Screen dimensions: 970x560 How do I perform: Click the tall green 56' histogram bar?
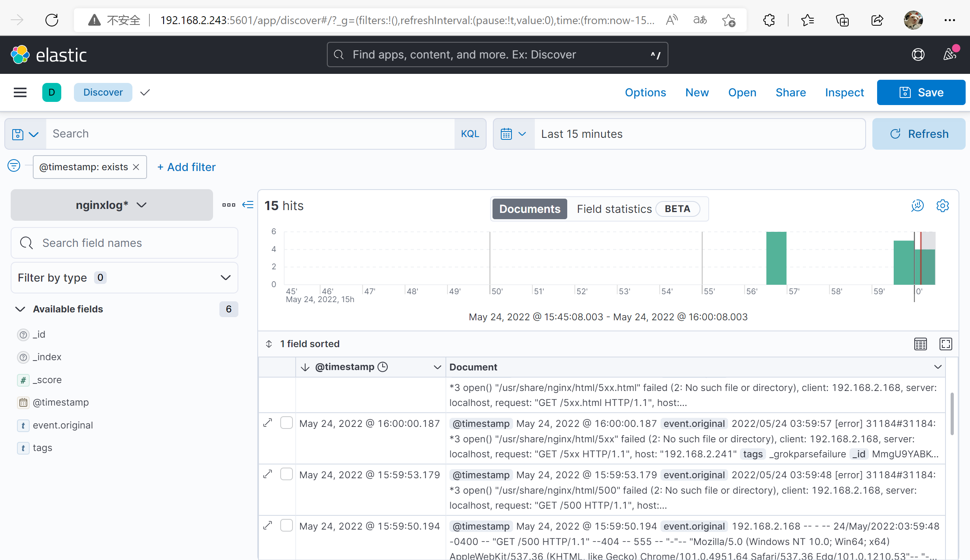point(776,258)
